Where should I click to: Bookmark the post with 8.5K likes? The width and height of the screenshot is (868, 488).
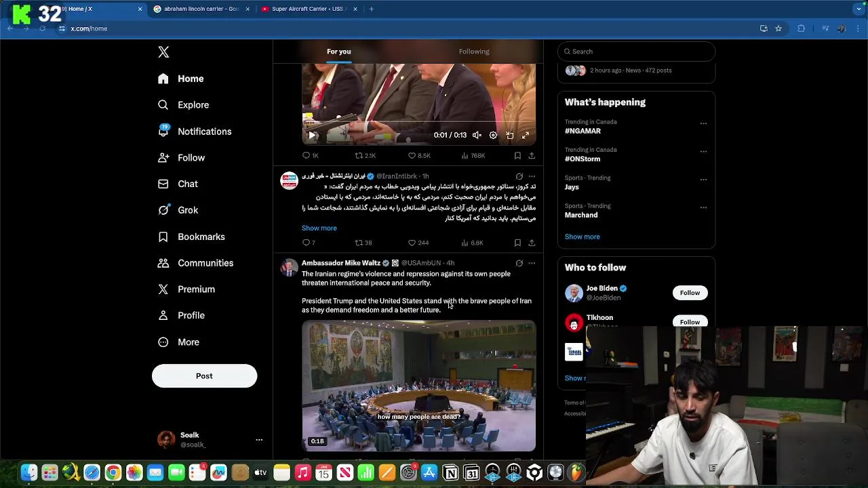(517, 156)
